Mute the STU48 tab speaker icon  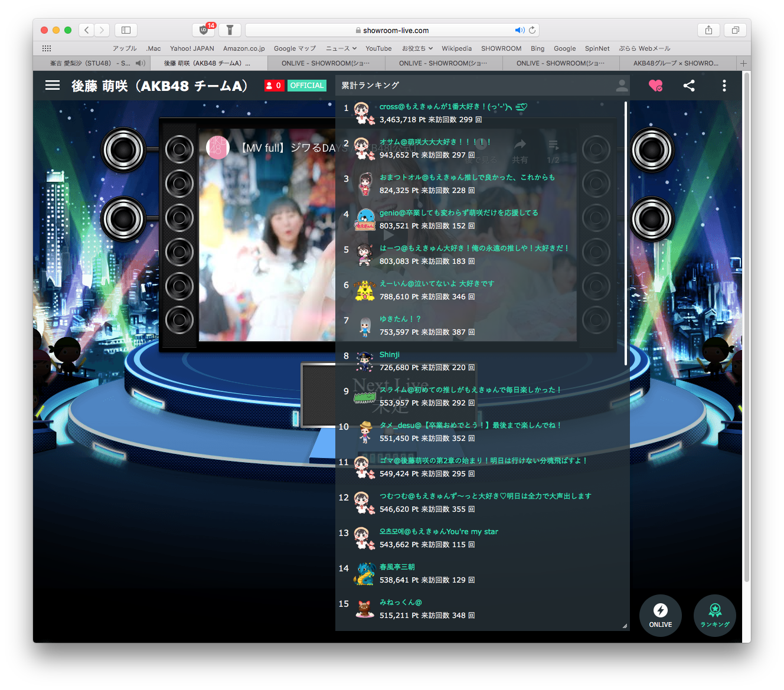coord(140,63)
